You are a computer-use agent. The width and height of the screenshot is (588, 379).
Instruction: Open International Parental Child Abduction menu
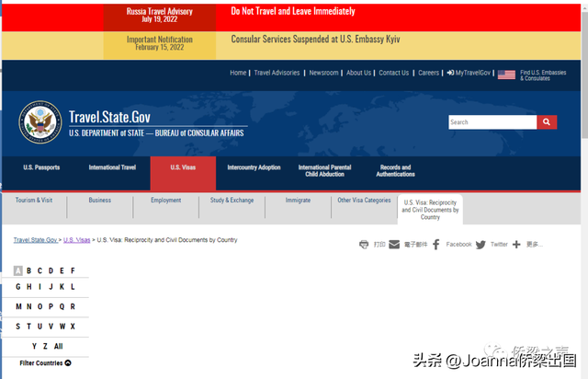[324, 170]
